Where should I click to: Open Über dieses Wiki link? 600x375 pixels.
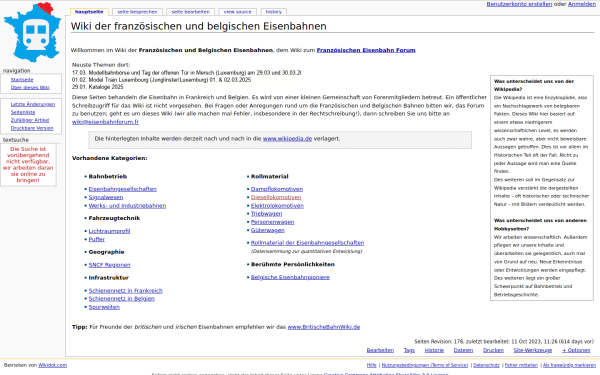click(30, 88)
